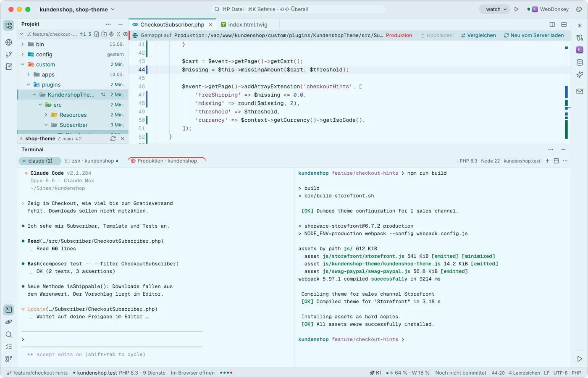This screenshot has height=378, width=588.
Task: Open the database panel icon
Action: pos(580,63)
